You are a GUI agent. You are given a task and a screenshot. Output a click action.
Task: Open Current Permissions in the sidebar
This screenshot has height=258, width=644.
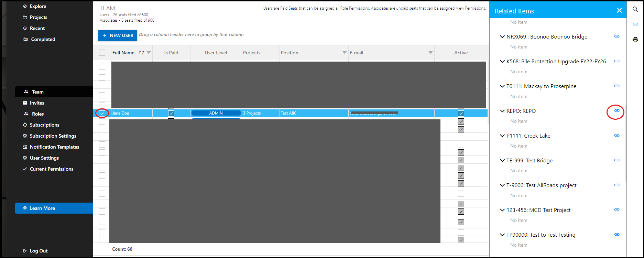[x=52, y=169]
